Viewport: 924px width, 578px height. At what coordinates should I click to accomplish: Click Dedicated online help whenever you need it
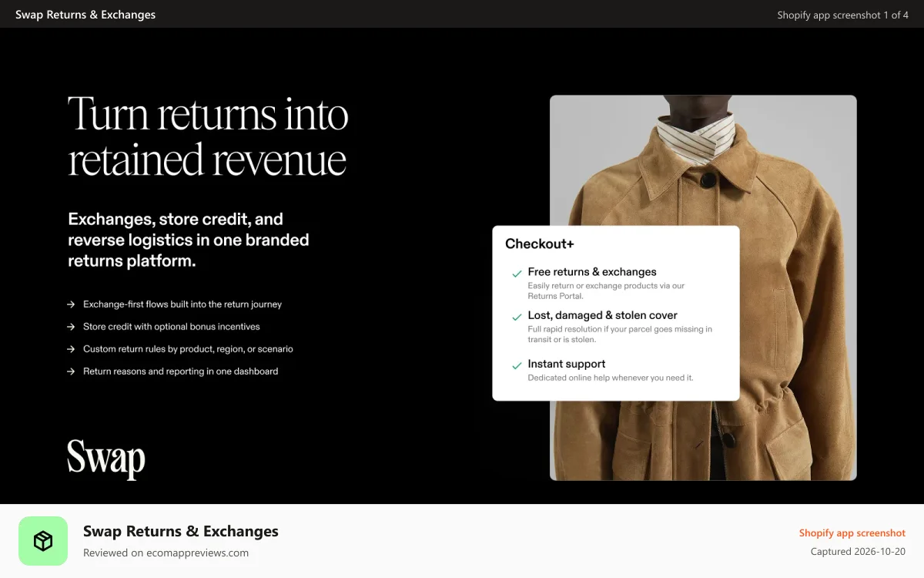click(611, 378)
